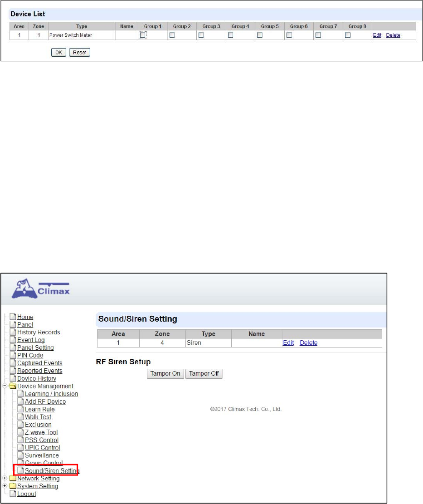The height and width of the screenshot is (504, 423).
Task: Click Logout in the sidebar
Action: pos(26,494)
